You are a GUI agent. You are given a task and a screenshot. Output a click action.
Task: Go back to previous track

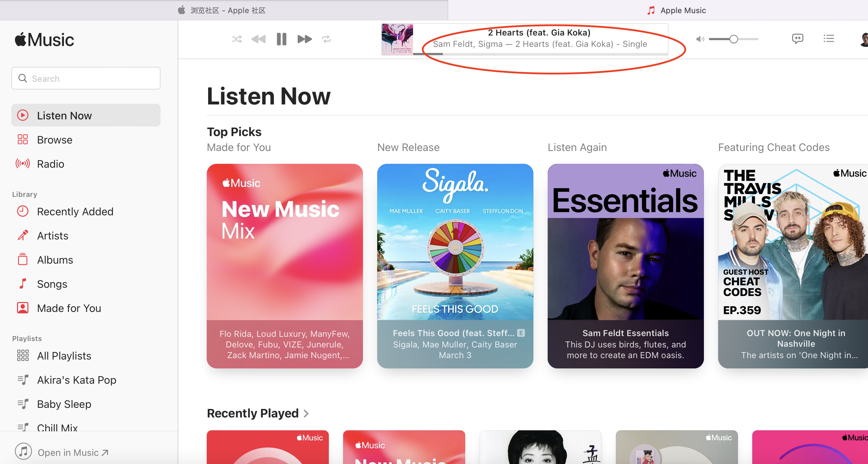click(x=259, y=39)
